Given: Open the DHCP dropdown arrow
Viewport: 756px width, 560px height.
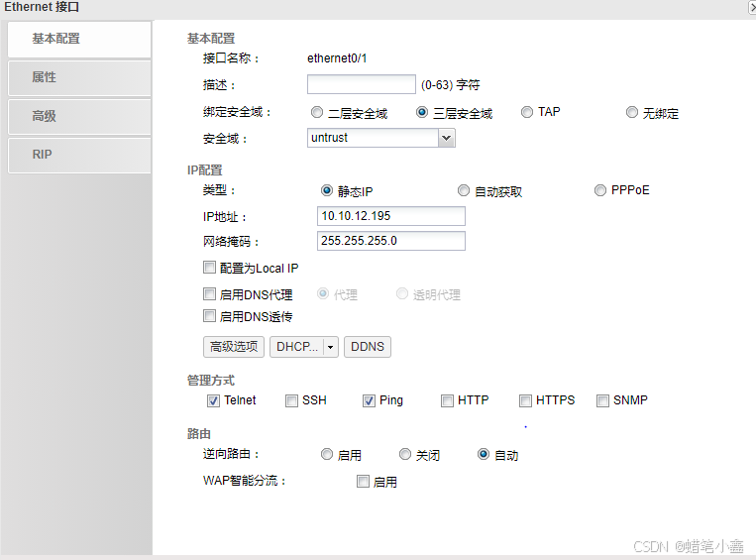Looking at the screenshot, I should click(331, 347).
